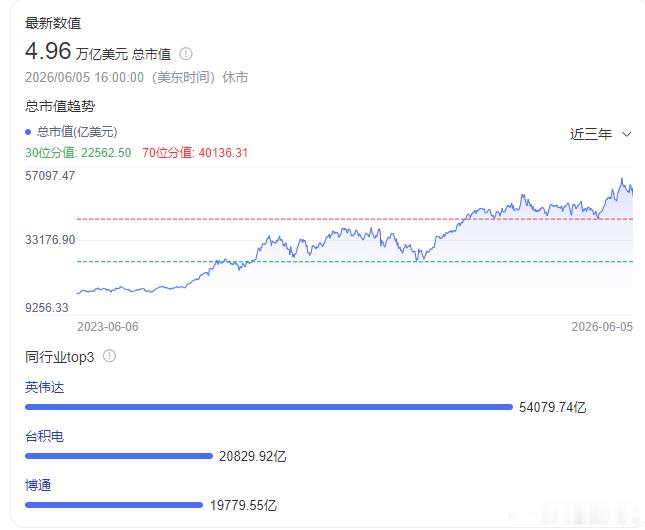Image resolution: width=645 pixels, height=530 pixels.
Task: Click the 2023-06-06 start date label
Action: [107, 327]
